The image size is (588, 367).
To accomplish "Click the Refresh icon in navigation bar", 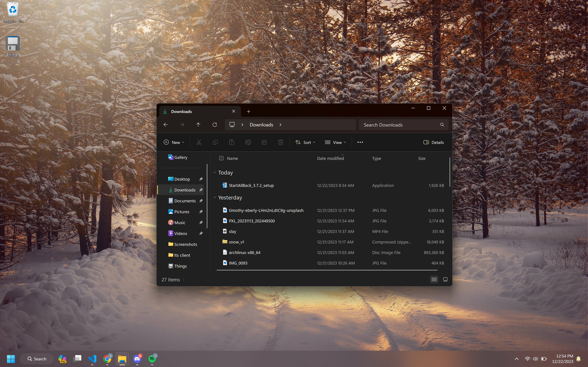I will [x=215, y=125].
